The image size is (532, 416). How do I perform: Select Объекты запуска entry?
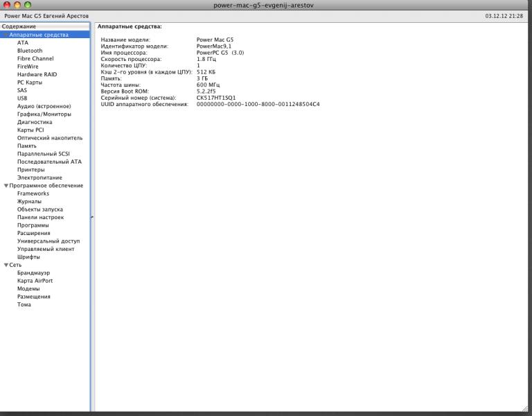pos(40,209)
